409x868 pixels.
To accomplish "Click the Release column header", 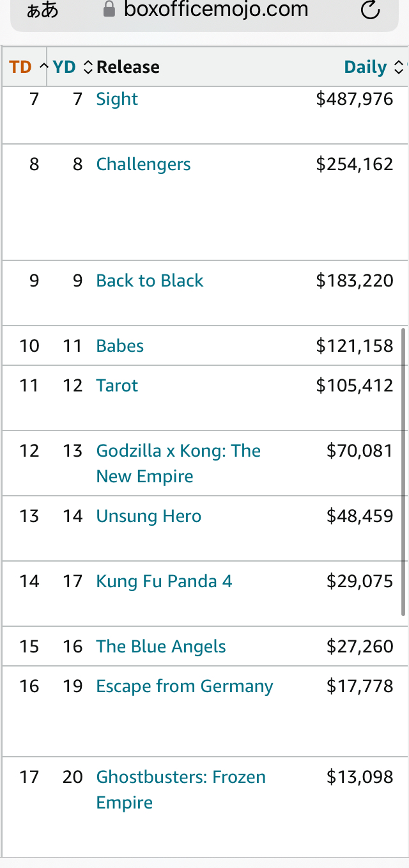I will click(x=128, y=67).
